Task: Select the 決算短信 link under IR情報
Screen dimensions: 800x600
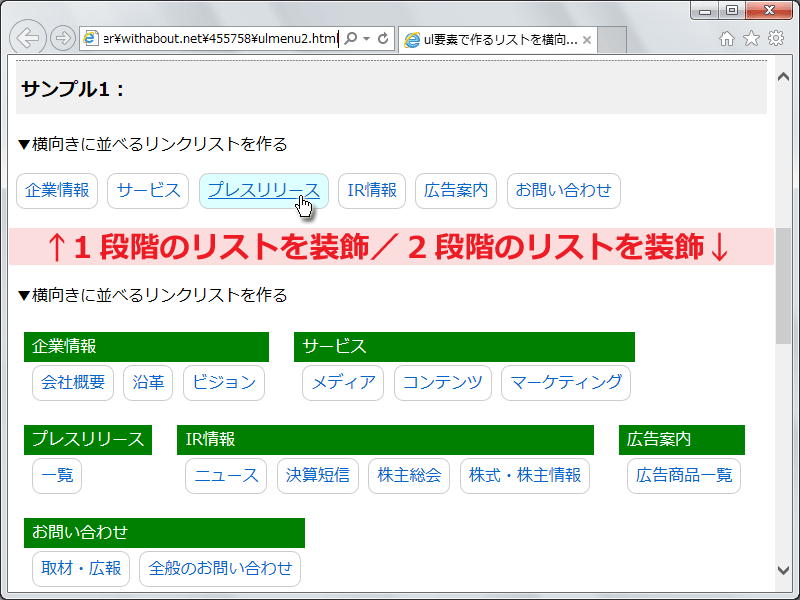Action: (317, 476)
